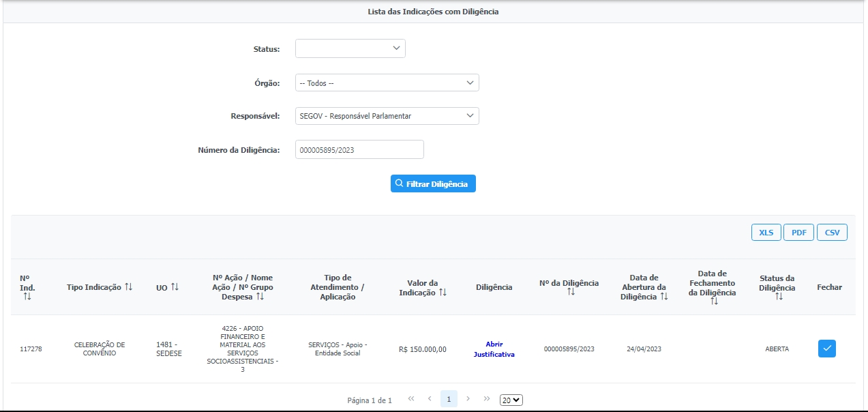Sort by Data de Abertura da Diligência
This screenshot has width=868, height=412.
(x=663, y=297)
